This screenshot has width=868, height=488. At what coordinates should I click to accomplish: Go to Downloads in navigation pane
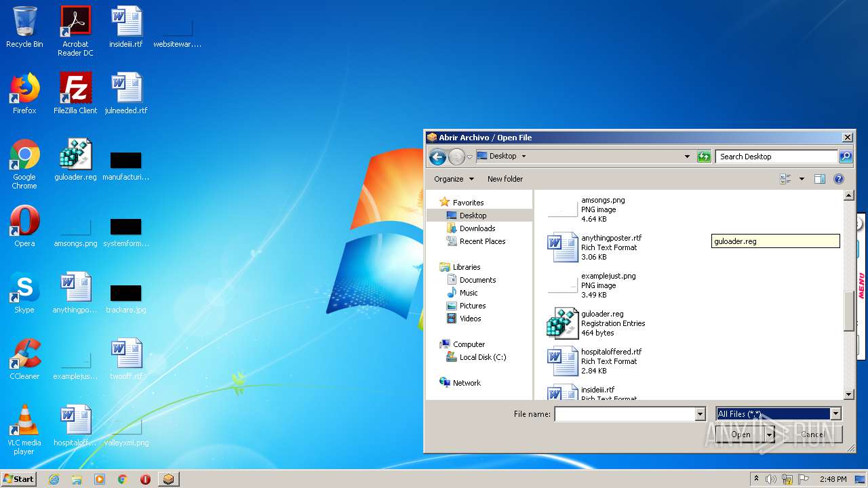click(x=477, y=228)
